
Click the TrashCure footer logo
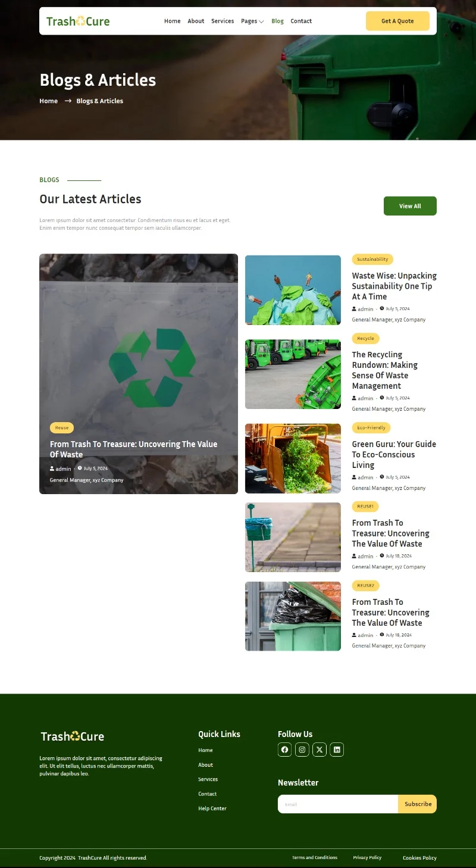pyautogui.click(x=72, y=736)
